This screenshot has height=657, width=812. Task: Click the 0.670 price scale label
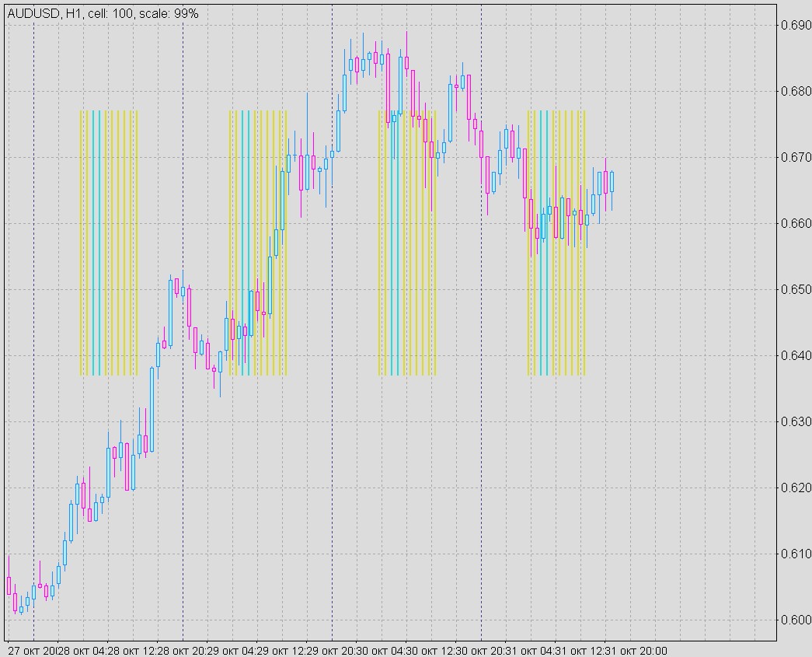tap(795, 158)
